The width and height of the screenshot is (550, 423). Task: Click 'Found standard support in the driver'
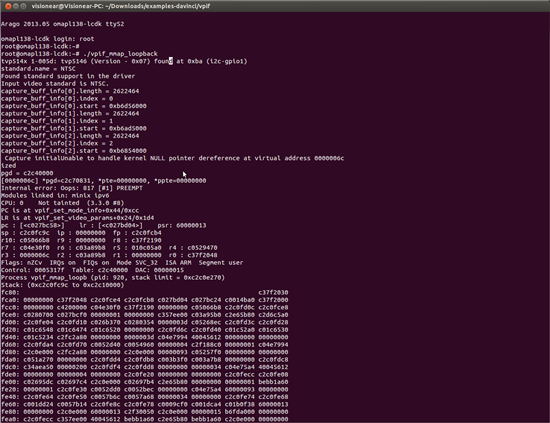click(68, 76)
